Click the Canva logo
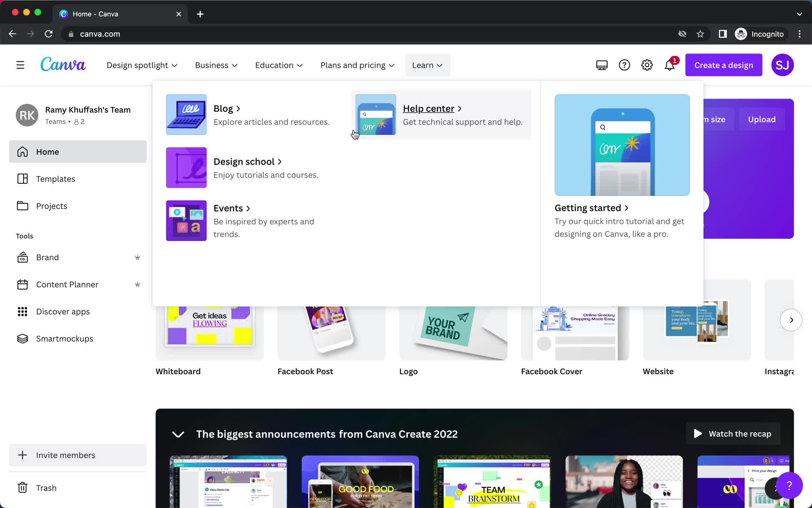The width and height of the screenshot is (812, 508). pos(63,64)
